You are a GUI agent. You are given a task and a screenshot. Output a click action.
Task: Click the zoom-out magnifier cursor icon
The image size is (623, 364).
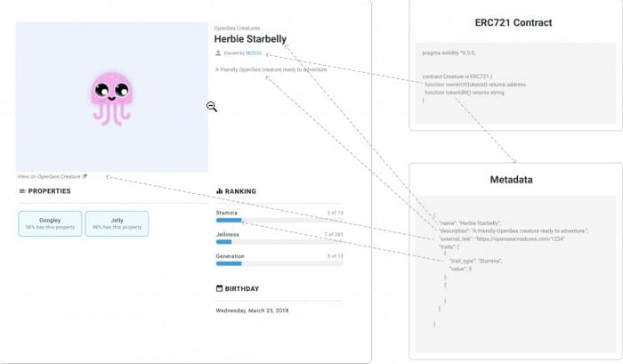click(x=212, y=107)
